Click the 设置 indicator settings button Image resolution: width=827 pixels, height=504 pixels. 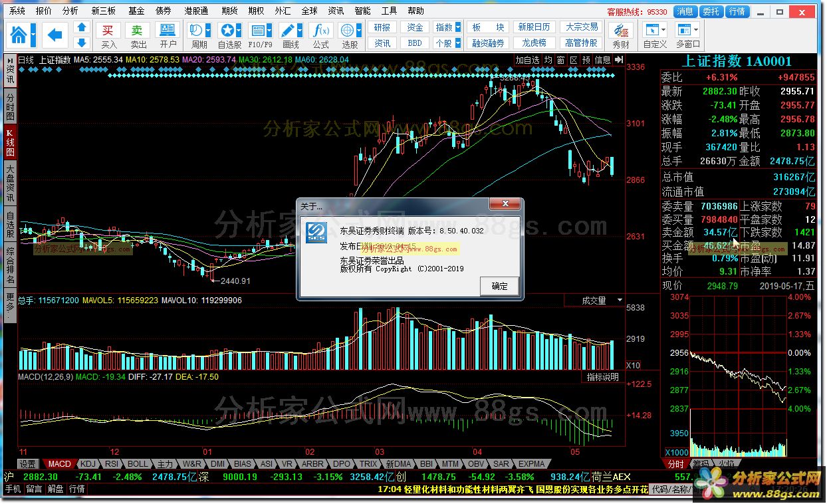27,464
